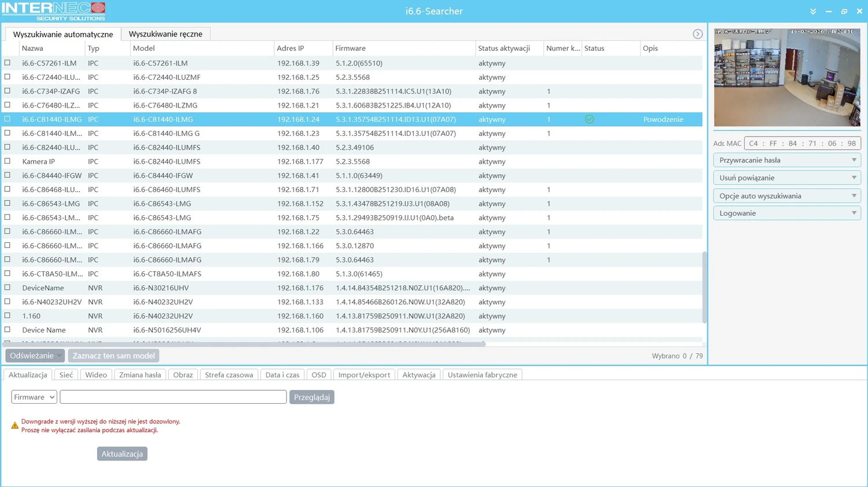
Task: Click the green success checkmark status icon
Action: coord(589,119)
